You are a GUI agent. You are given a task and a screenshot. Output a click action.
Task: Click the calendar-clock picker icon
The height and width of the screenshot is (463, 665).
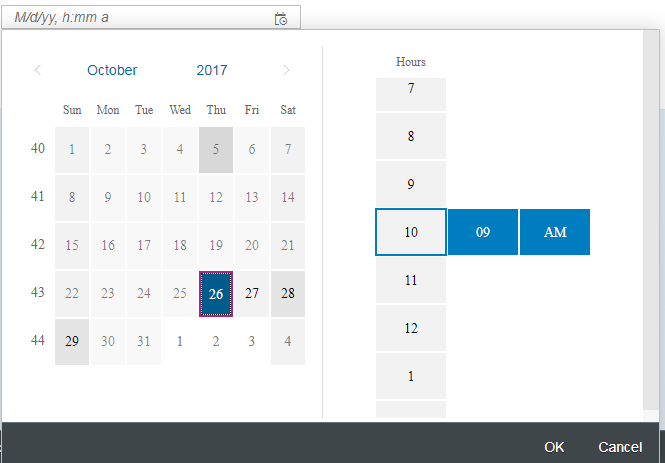[x=281, y=19]
